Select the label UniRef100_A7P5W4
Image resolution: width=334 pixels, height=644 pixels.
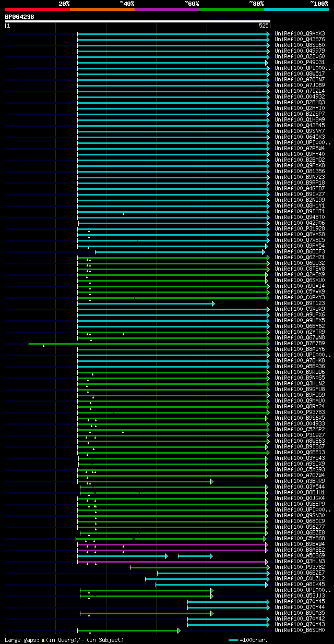(x=300, y=149)
